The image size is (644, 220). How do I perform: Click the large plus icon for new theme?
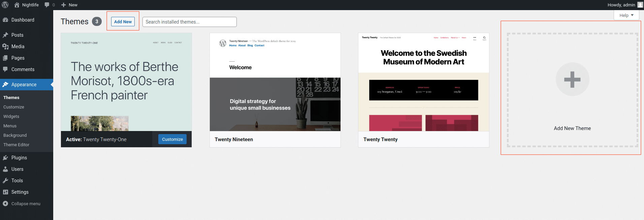572,80
